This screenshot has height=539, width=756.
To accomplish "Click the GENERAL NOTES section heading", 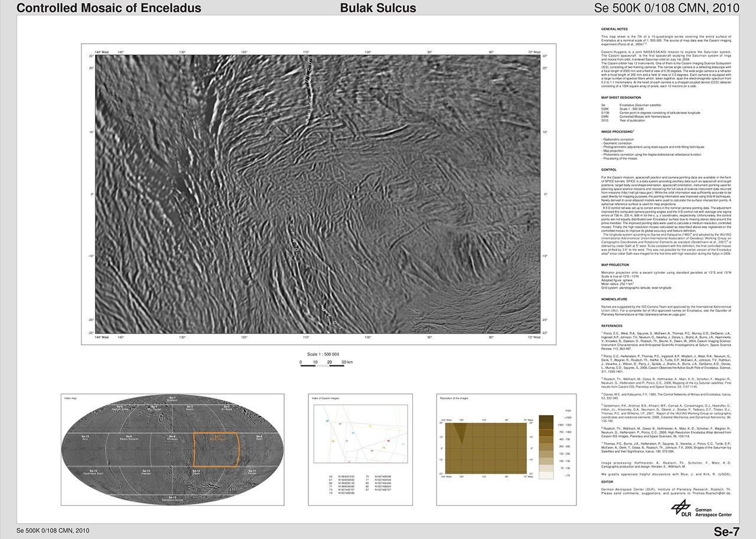I will [x=614, y=29].
